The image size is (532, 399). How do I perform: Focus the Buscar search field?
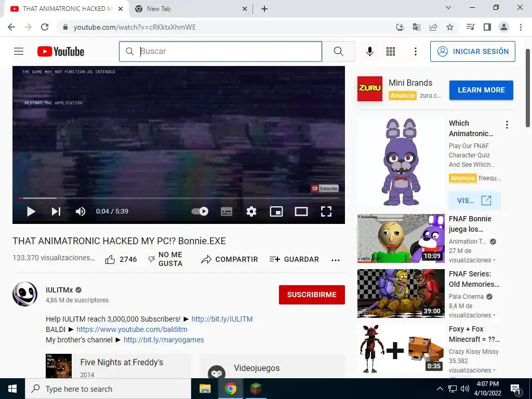[220, 51]
